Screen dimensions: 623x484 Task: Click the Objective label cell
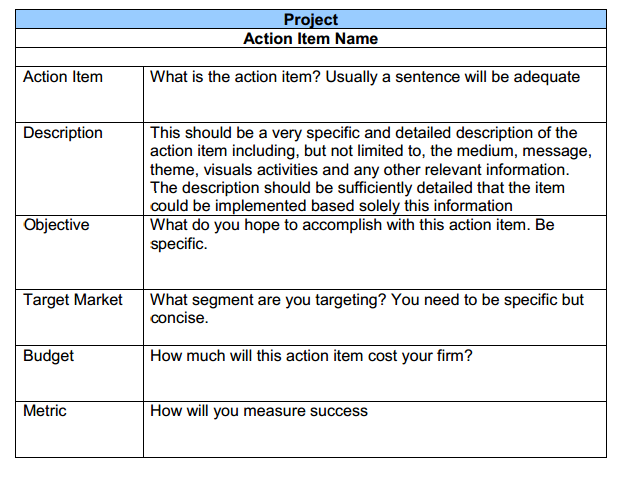tap(79, 252)
